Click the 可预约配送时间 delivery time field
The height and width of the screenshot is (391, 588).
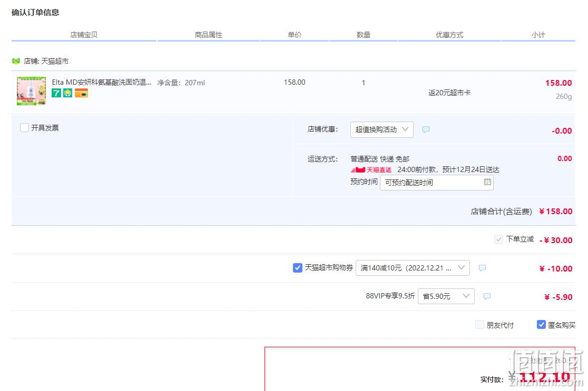[x=436, y=183]
